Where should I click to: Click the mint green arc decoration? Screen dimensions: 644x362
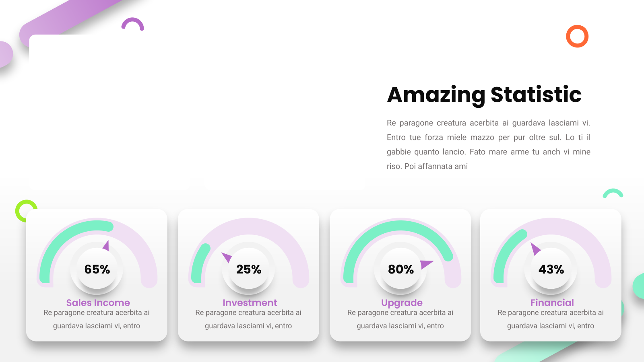[613, 193]
